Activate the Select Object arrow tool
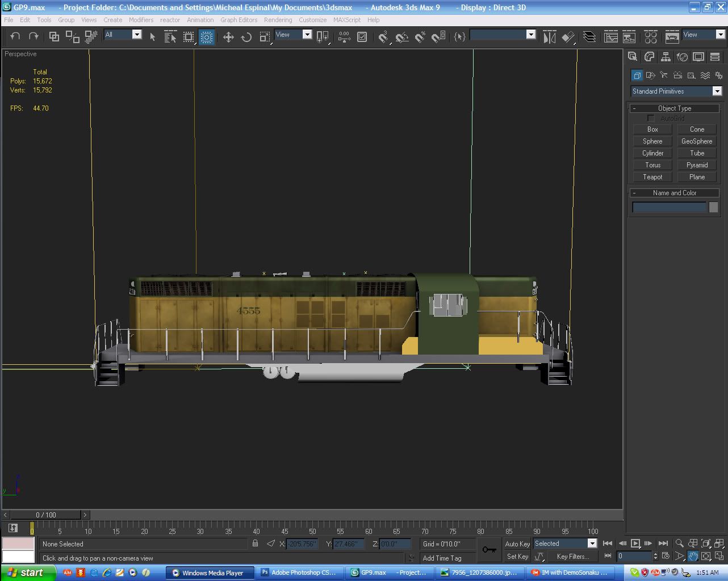This screenshot has height=581, width=728. [x=152, y=36]
